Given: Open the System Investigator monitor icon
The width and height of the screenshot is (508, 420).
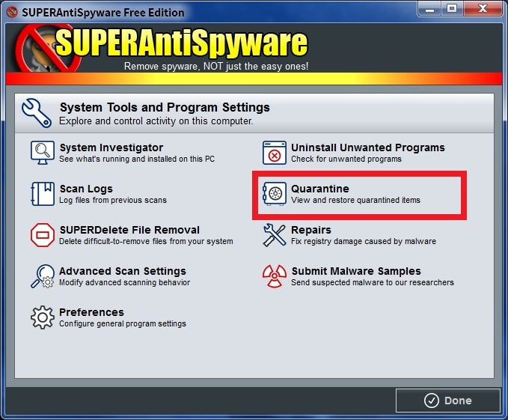Looking at the screenshot, I should point(43,153).
